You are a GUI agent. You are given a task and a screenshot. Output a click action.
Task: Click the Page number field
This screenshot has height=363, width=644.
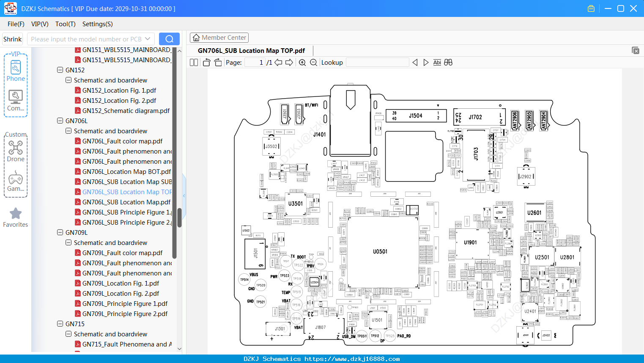(255, 63)
